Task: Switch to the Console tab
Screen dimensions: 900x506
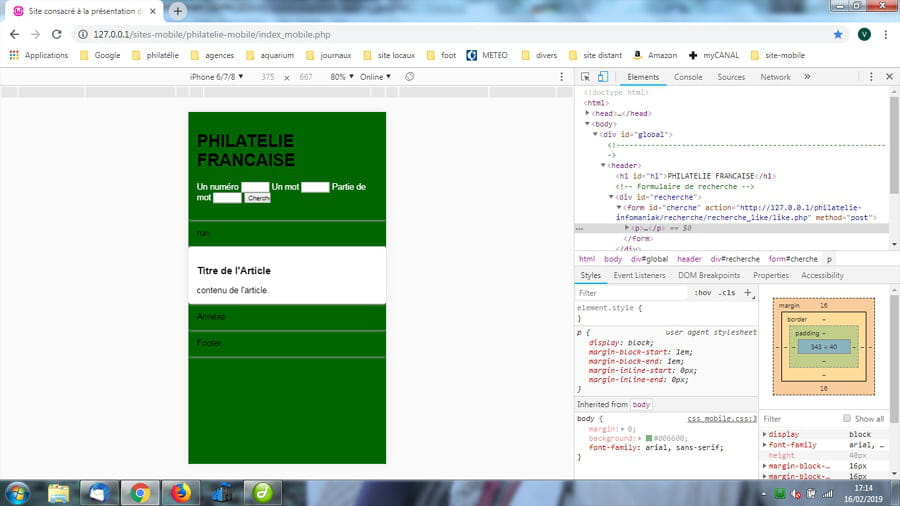Action: 688,77
